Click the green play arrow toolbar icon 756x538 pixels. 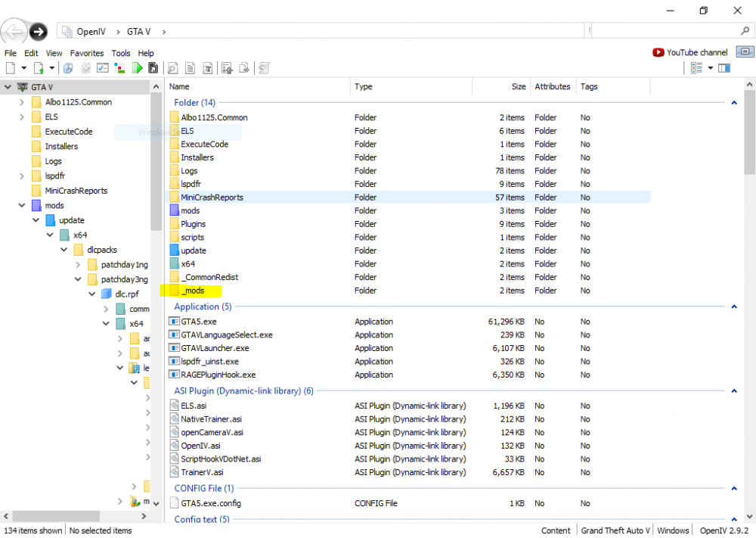[137, 68]
